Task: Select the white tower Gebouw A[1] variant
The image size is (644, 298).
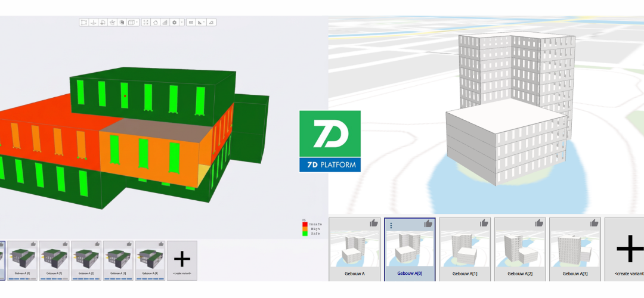Action: click(x=465, y=249)
